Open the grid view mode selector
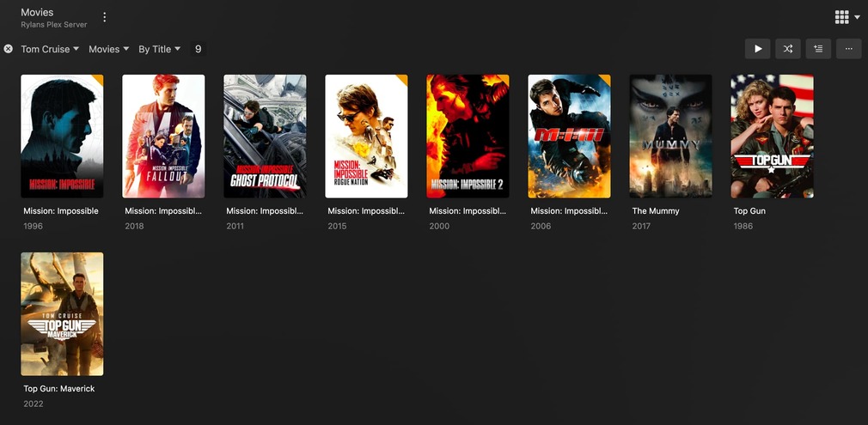Viewport: 868px width, 425px height. click(x=847, y=17)
